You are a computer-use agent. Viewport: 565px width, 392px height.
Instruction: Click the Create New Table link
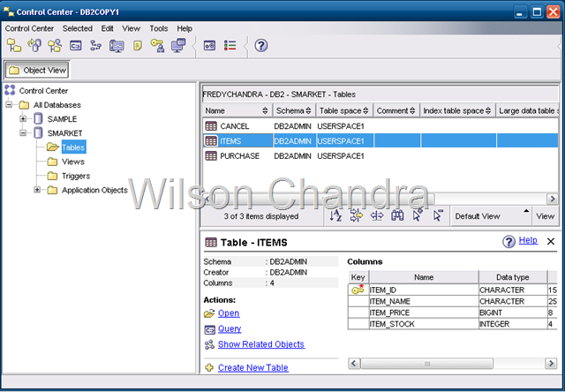tap(252, 367)
